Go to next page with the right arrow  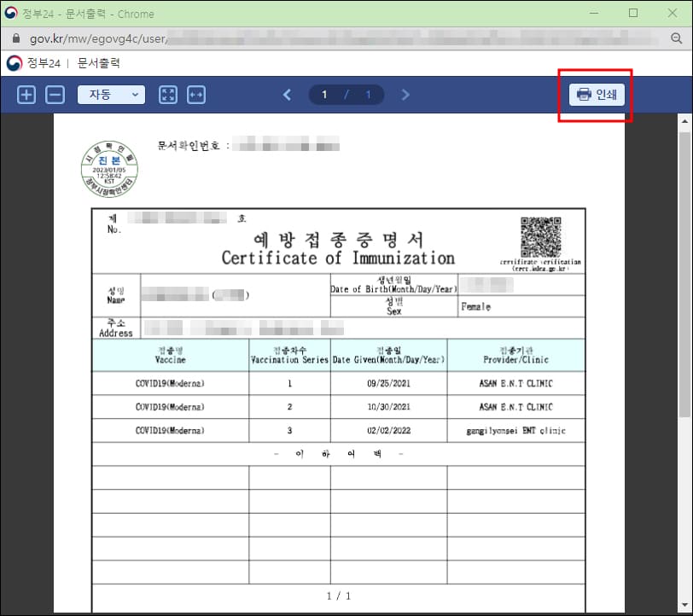point(405,94)
